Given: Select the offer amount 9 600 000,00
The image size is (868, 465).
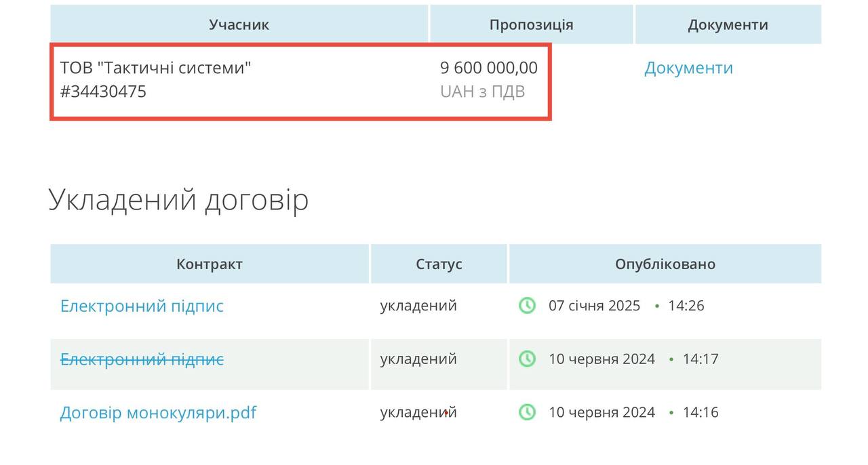Looking at the screenshot, I should pos(489,68).
